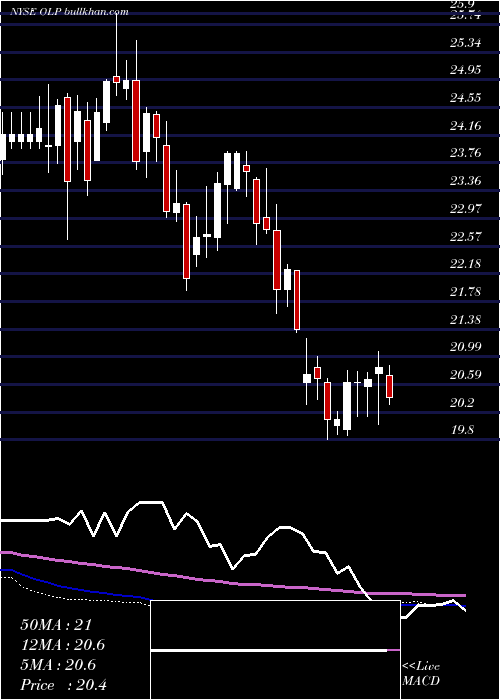500x700 pixels.
Task: Click the 22.18 price axis label
Action: click(466, 264)
